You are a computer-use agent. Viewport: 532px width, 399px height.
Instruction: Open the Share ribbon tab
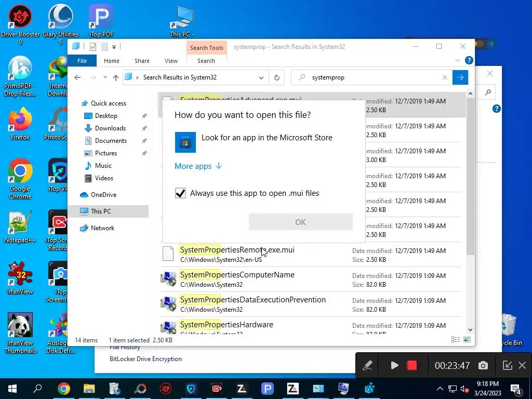click(x=142, y=61)
